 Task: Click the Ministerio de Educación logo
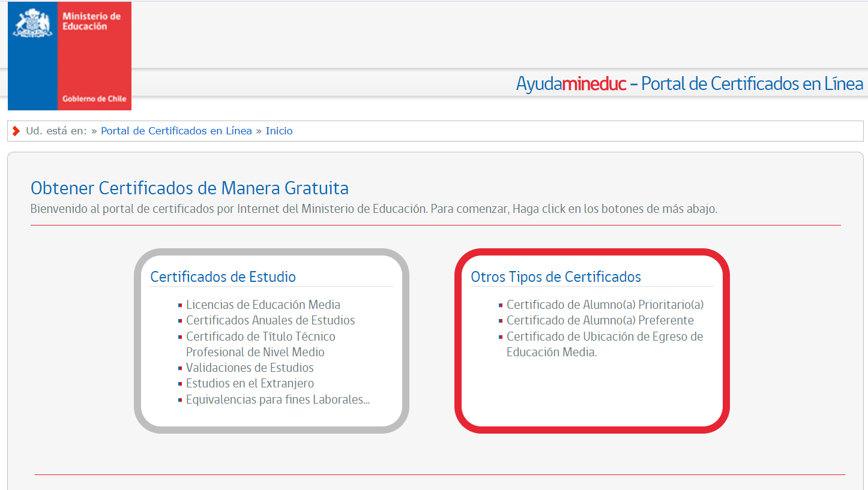pos(70,56)
